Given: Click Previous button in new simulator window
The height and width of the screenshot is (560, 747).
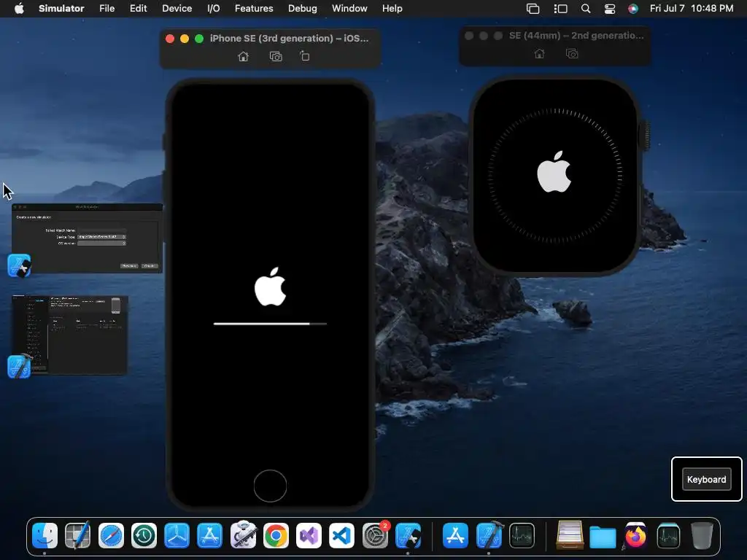Looking at the screenshot, I should click(x=129, y=265).
